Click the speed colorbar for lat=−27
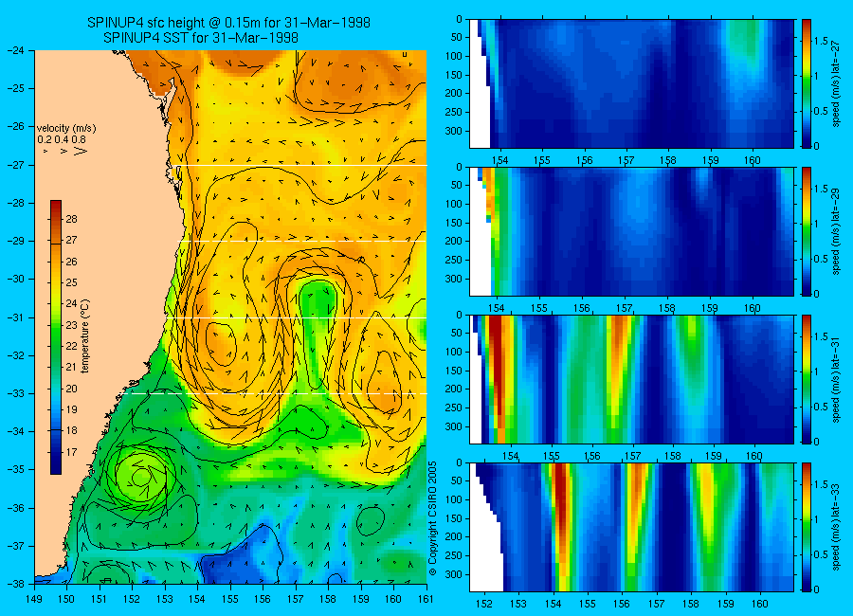 [807, 83]
